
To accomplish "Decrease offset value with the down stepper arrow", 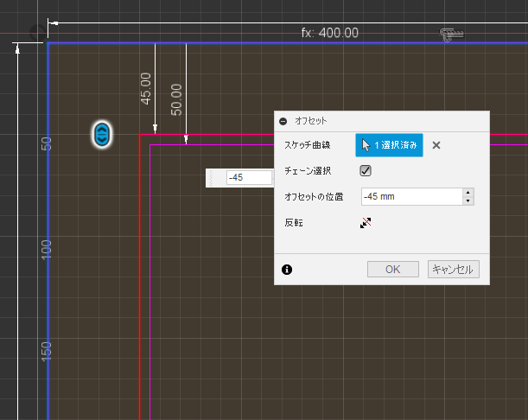I will pos(468,200).
